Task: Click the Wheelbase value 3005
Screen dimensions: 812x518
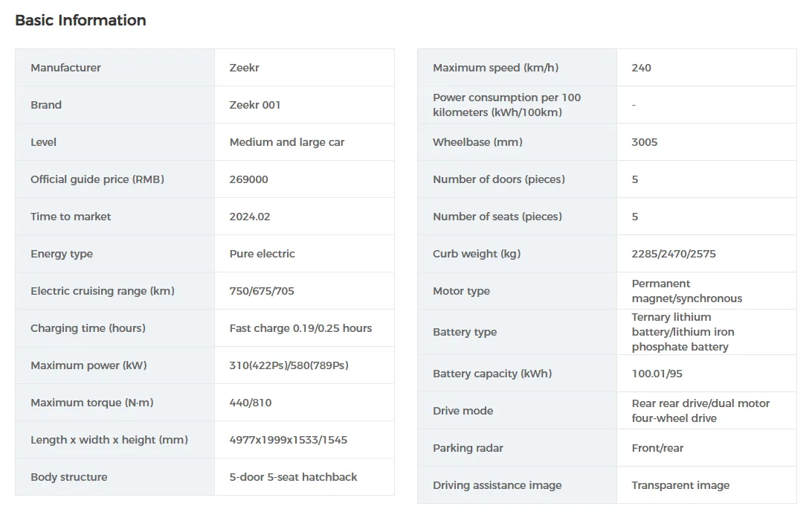Action: coord(645,142)
